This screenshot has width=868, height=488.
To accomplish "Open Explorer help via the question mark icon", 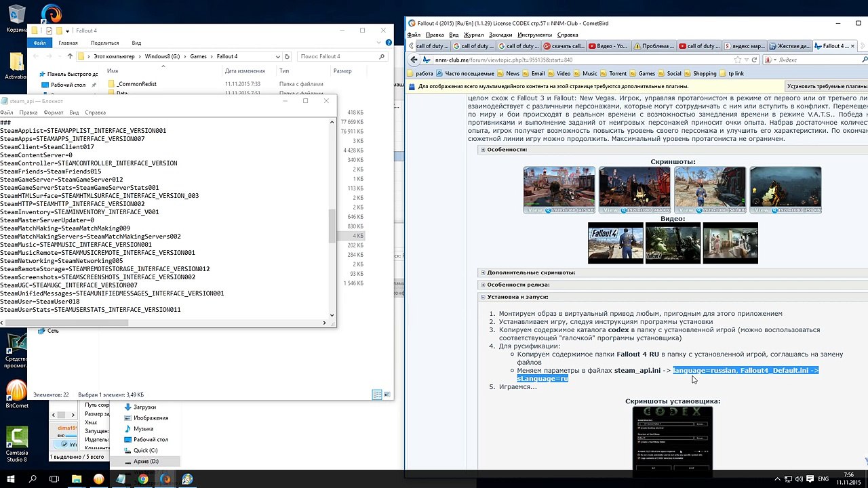I will pyautogui.click(x=387, y=43).
